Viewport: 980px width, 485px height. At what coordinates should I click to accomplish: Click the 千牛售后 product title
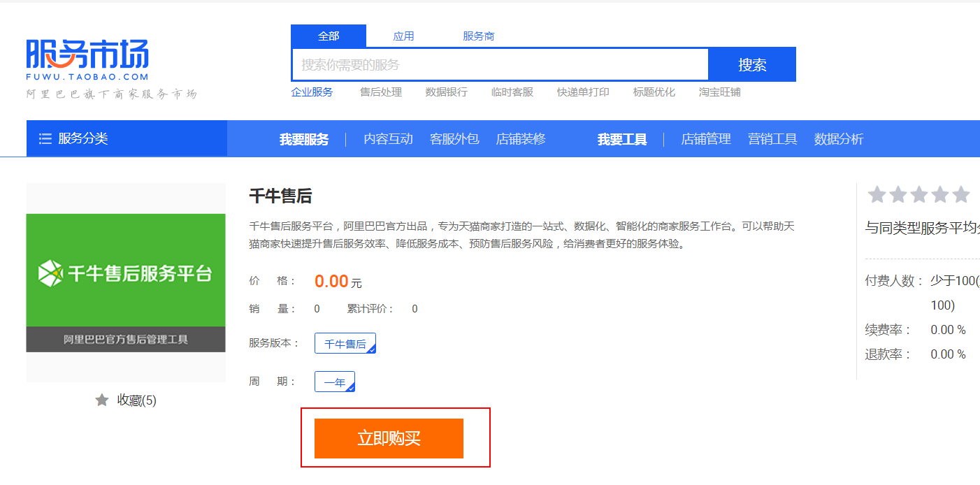point(280,196)
